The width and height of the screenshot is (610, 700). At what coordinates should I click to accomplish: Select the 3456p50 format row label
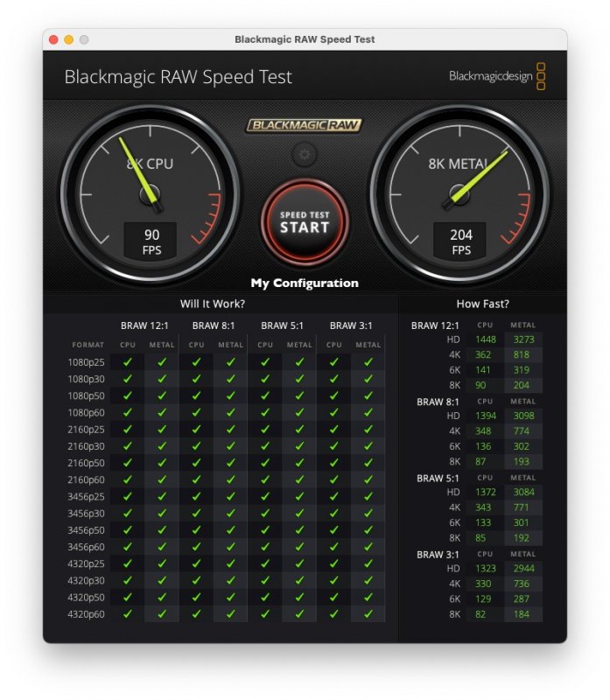point(86,530)
